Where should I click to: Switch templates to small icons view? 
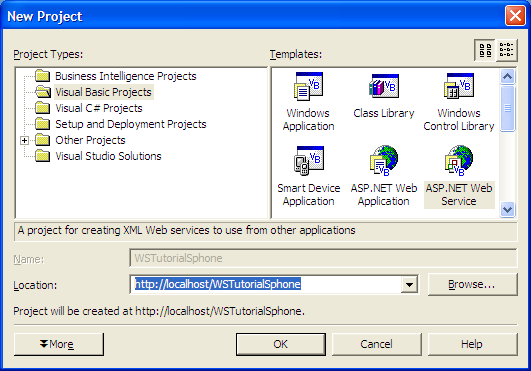[x=507, y=50]
